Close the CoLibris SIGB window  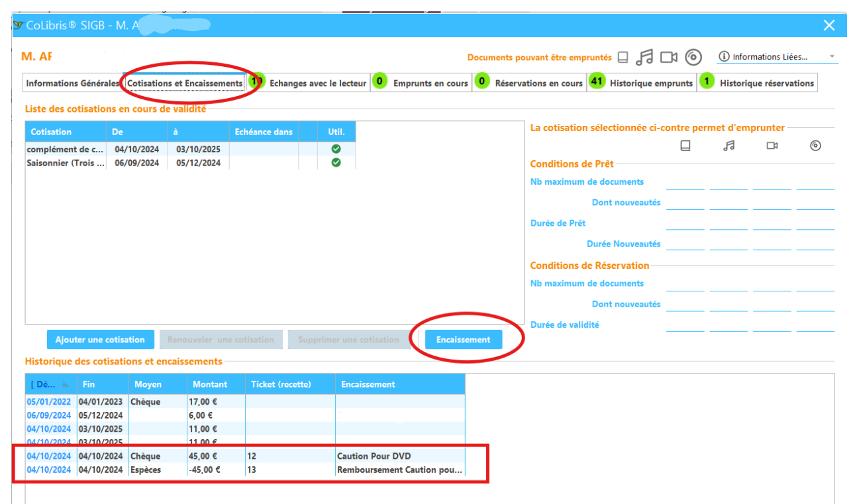[829, 25]
